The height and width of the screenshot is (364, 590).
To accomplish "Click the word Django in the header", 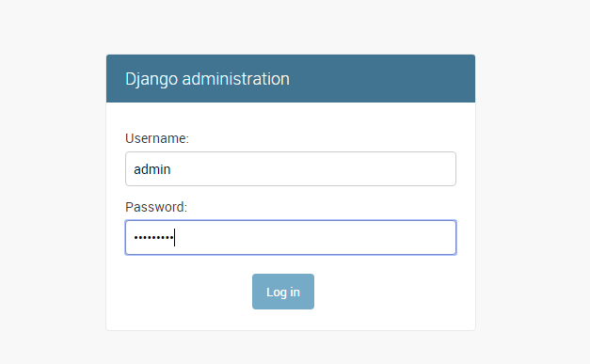I will pos(151,79).
